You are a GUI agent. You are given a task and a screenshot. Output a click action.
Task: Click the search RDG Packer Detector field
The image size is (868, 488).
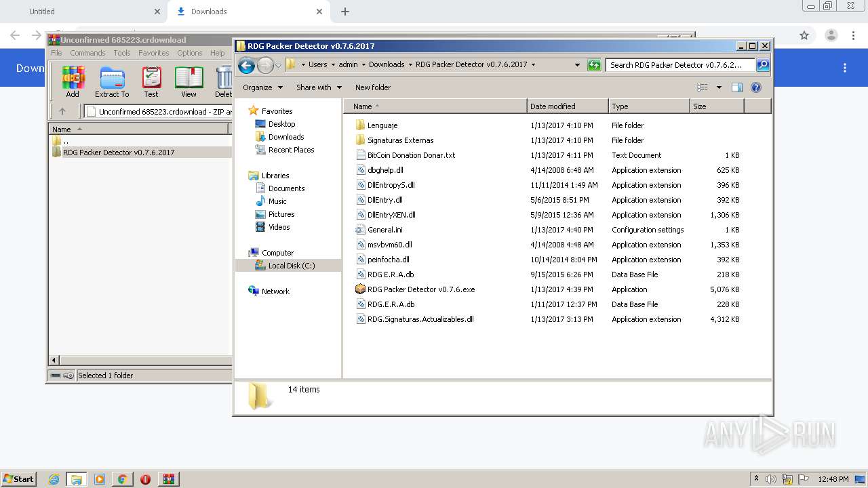click(x=681, y=65)
